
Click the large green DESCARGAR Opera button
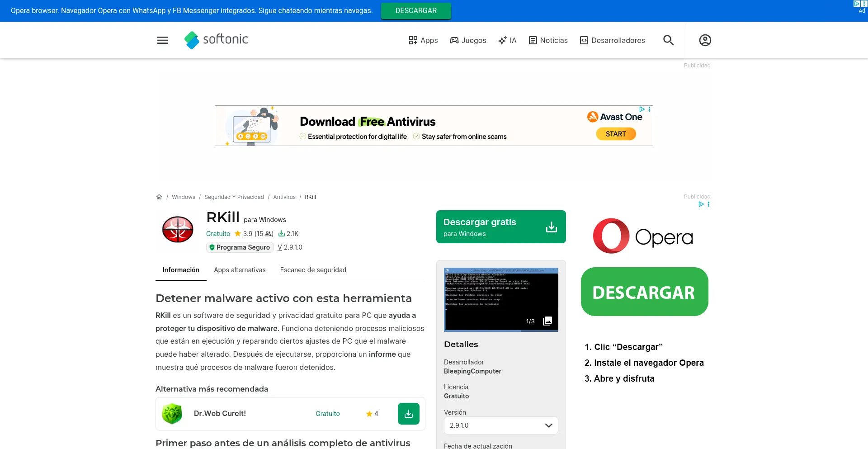tap(644, 292)
